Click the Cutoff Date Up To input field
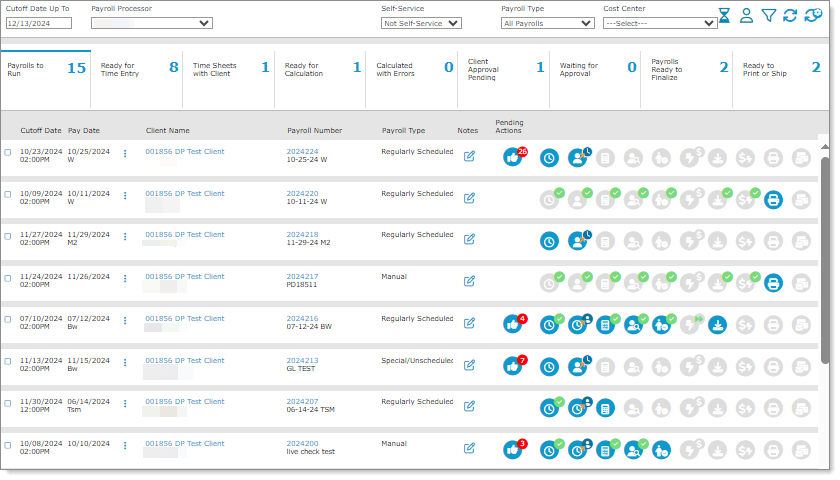 click(39, 23)
